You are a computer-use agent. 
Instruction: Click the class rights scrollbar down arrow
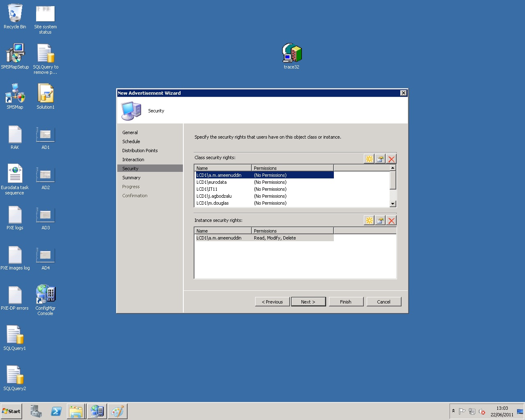[393, 203]
